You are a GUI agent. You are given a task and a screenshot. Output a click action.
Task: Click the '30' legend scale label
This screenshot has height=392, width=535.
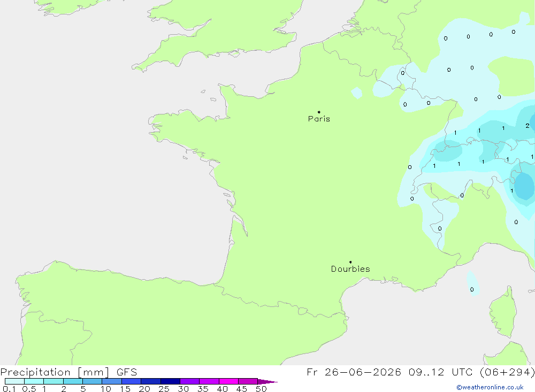(x=184, y=389)
